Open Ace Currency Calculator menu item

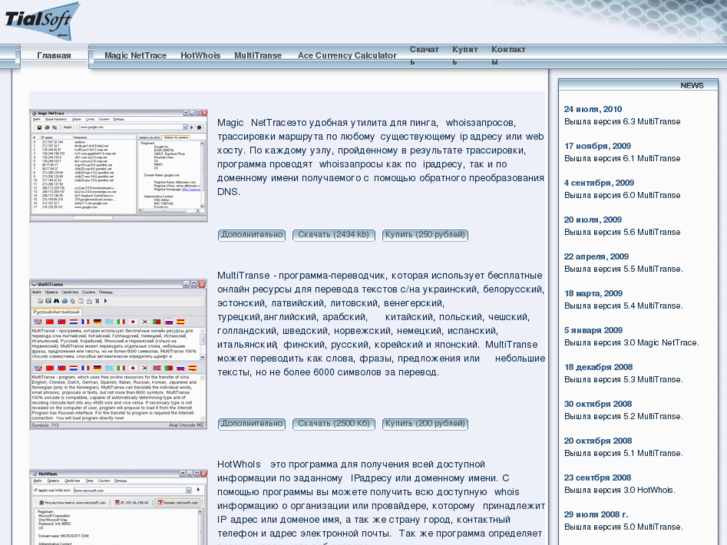(347, 56)
